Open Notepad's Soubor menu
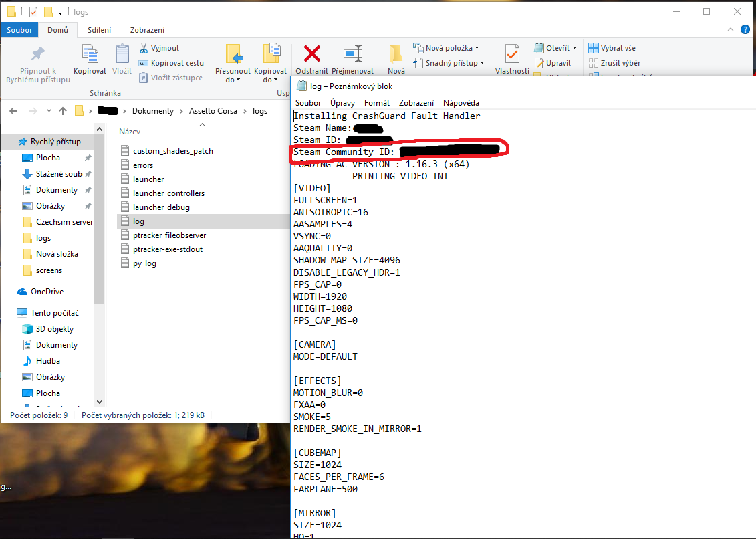This screenshot has width=756, height=539. tap(308, 103)
